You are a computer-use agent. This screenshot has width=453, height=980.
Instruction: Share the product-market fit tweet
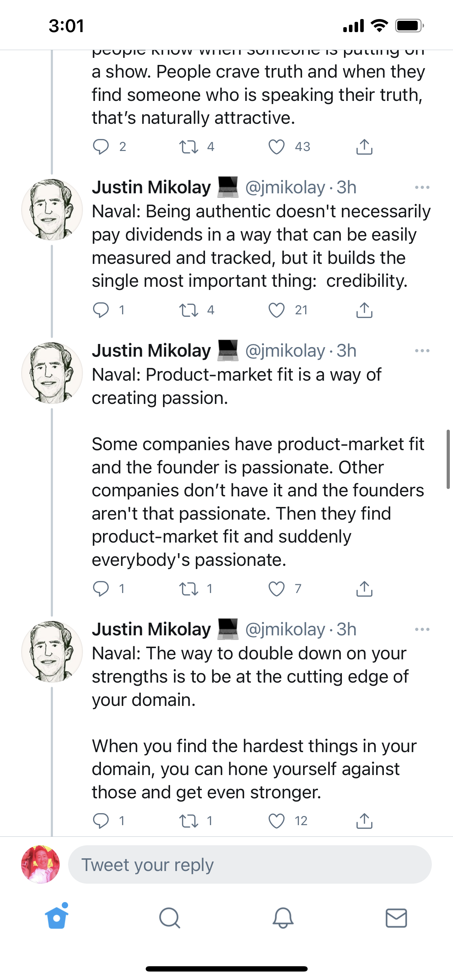pos(364,588)
